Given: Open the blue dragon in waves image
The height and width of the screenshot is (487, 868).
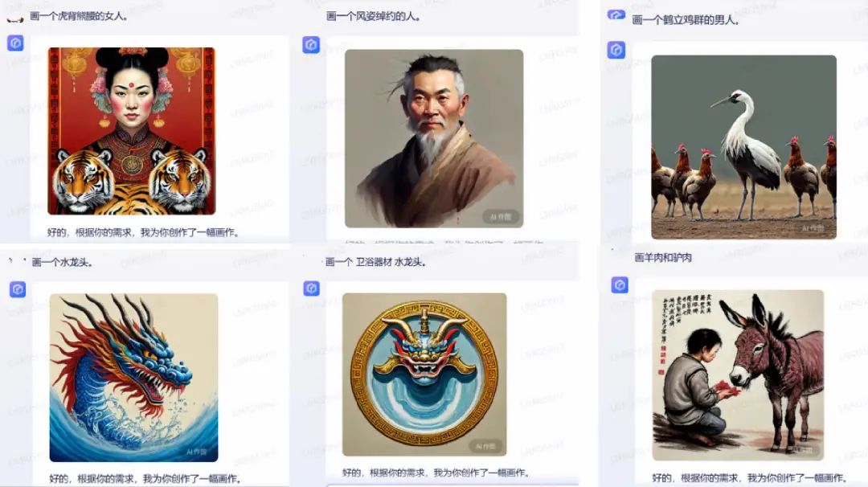Looking at the screenshot, I should pyautogui.click(x=133, y=378).
